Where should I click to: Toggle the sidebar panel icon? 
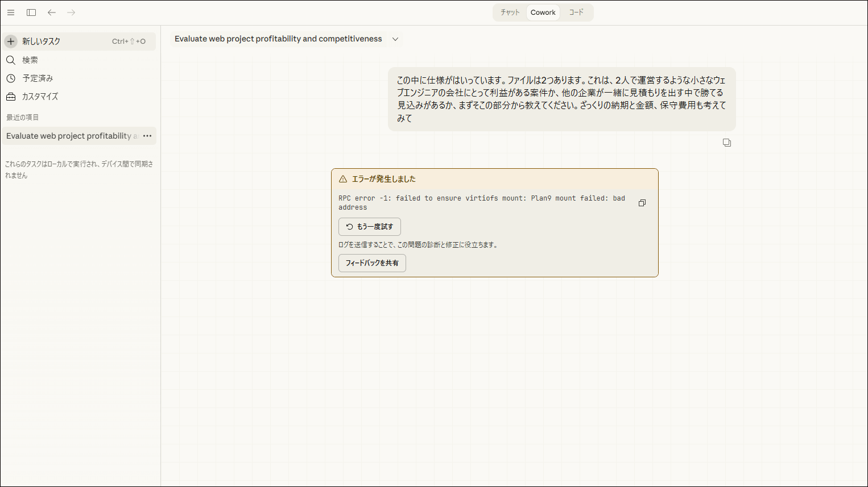pyautogui.click(x=31, y=13)
